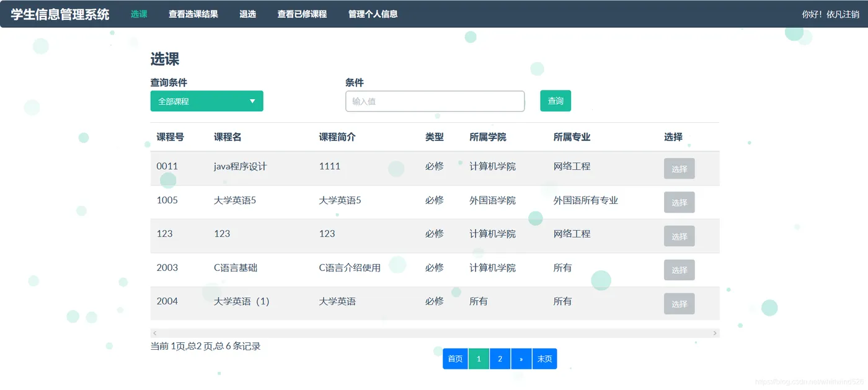Screen dimensions: 868x390
Task: Open the 退选 menu item
Action: [x=248, y=14]
